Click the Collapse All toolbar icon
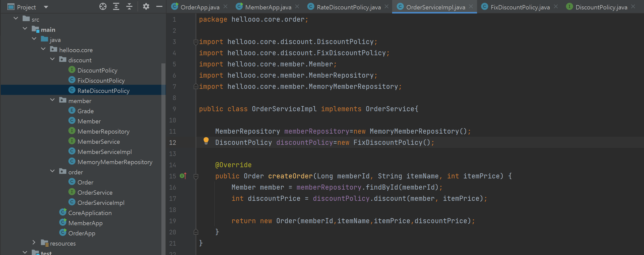The width and height of the screenshot is (644, 255). point(129,7)
